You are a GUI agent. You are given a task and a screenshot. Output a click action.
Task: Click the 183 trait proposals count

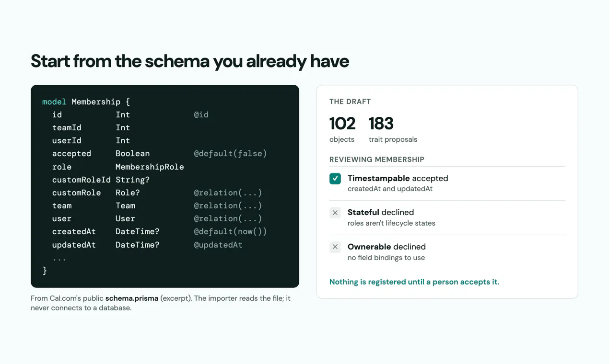click(393, 129)
